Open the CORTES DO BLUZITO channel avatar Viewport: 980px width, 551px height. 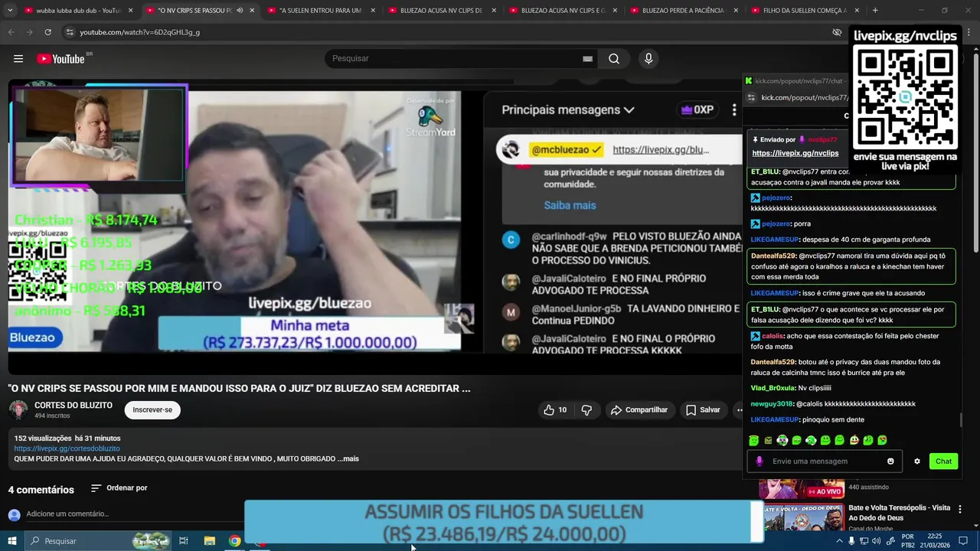click(18, 410)
